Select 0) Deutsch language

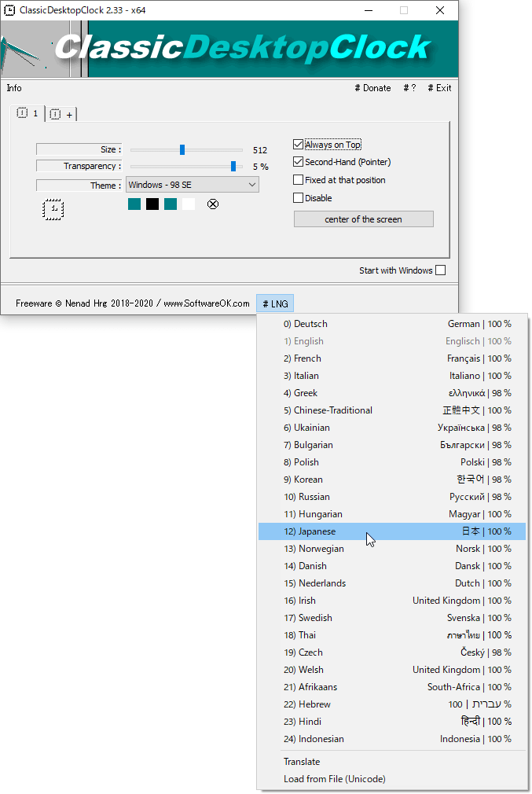392,324
